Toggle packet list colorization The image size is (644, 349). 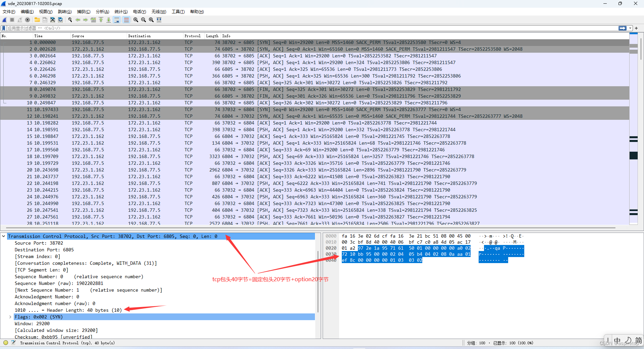click(x=126, y=20)
